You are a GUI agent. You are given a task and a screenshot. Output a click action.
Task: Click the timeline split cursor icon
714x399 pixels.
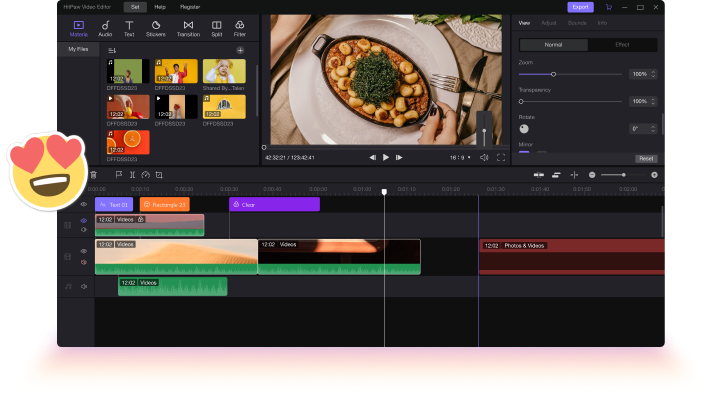[x=132, y=174]
